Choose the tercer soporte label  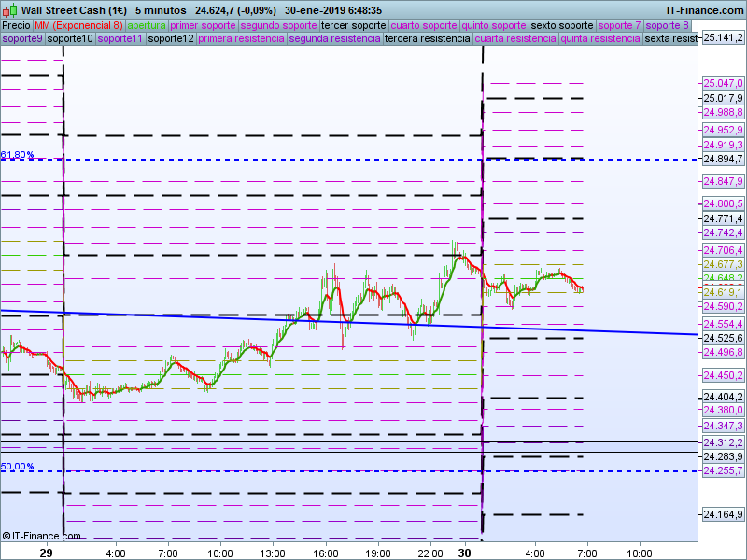coord(353,25)
